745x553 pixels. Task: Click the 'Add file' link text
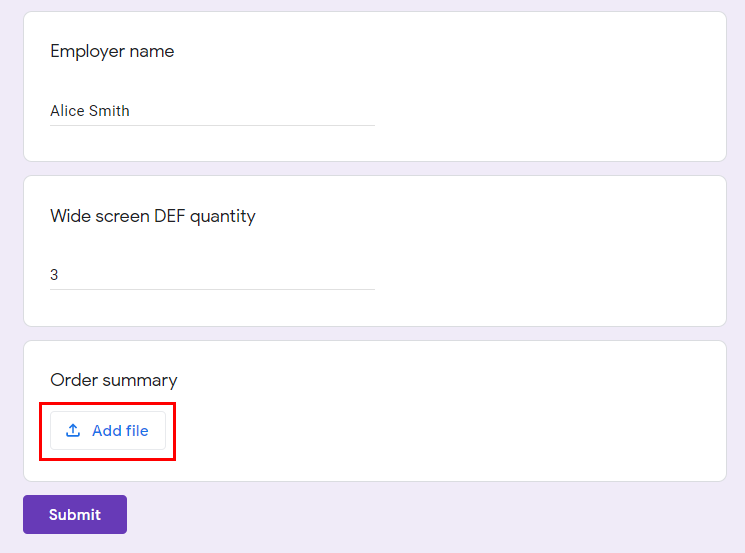click(120, 430)
